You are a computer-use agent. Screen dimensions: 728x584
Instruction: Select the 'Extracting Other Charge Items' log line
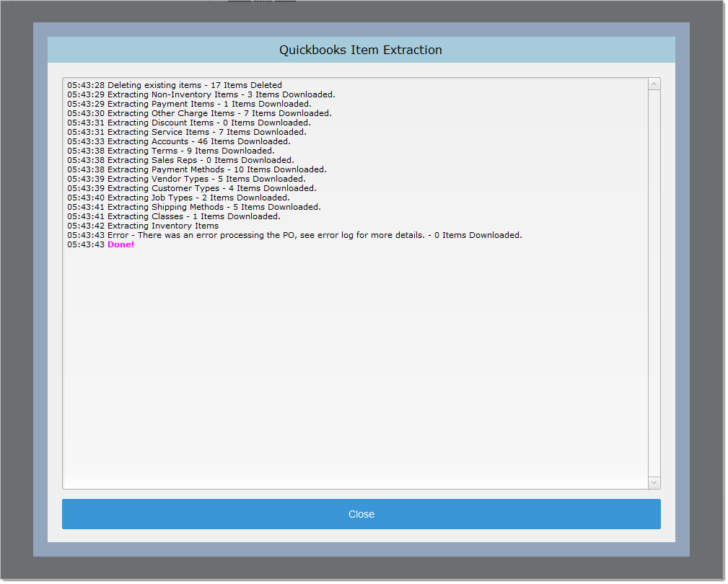(x=200, y=114)
